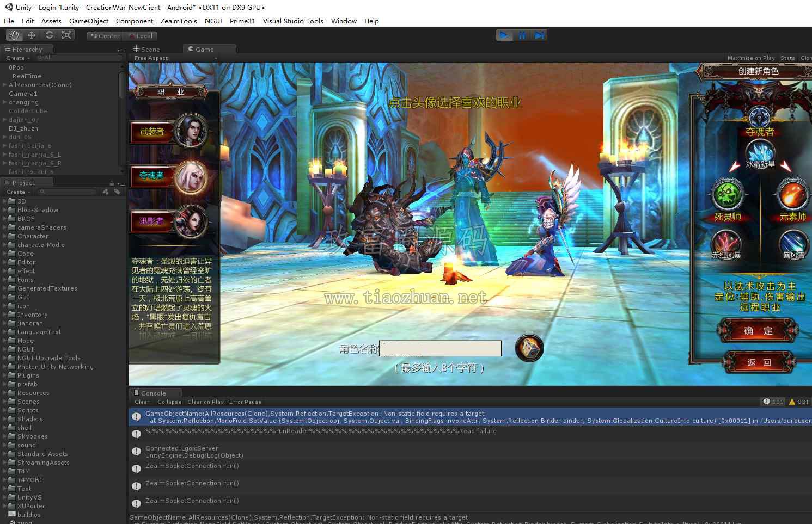Click the random name dice icon
The width and height of the screenshot is (812, 524).
[529, 348]
